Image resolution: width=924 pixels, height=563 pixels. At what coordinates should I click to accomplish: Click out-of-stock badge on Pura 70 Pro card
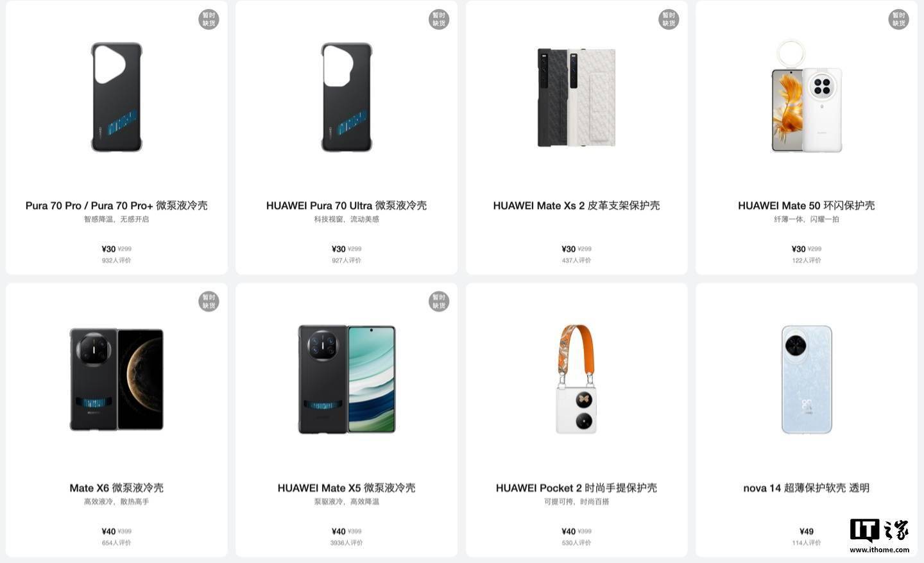209,19
